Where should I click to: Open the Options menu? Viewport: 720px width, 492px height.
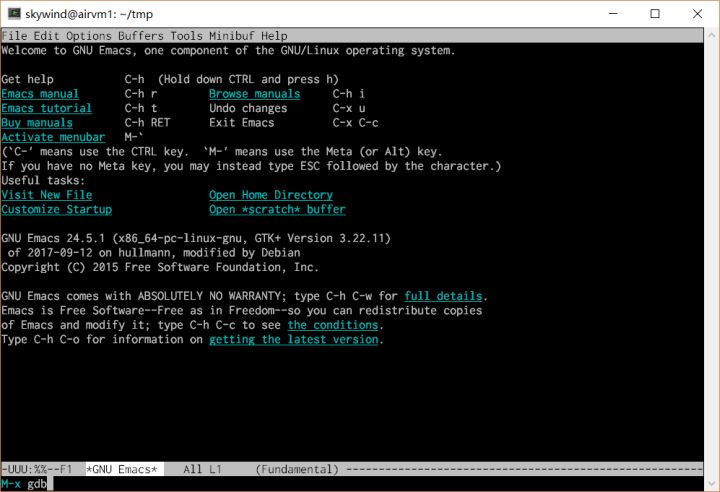coord(89,36)
